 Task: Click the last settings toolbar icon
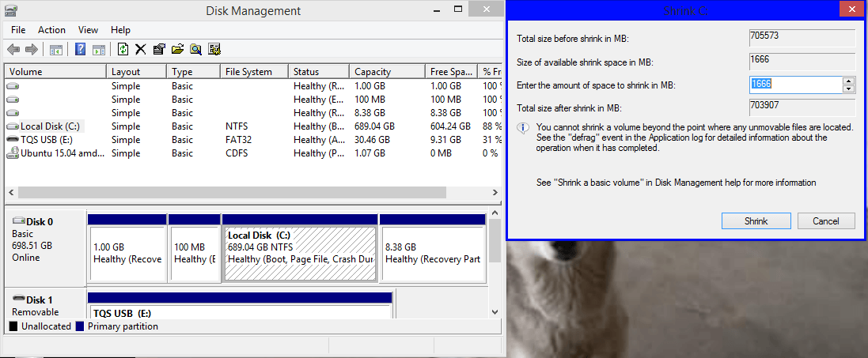214,49
